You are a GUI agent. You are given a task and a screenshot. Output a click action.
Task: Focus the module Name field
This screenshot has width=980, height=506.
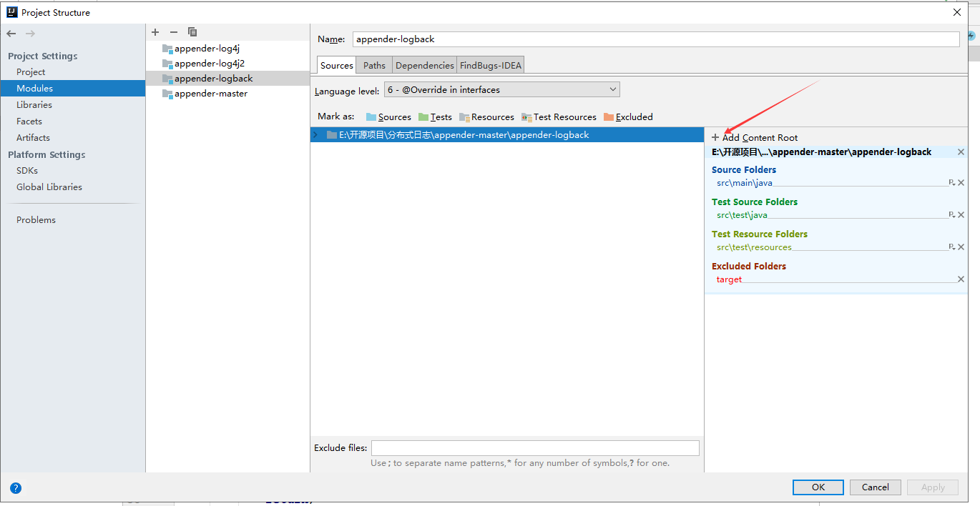click(656, 39)
